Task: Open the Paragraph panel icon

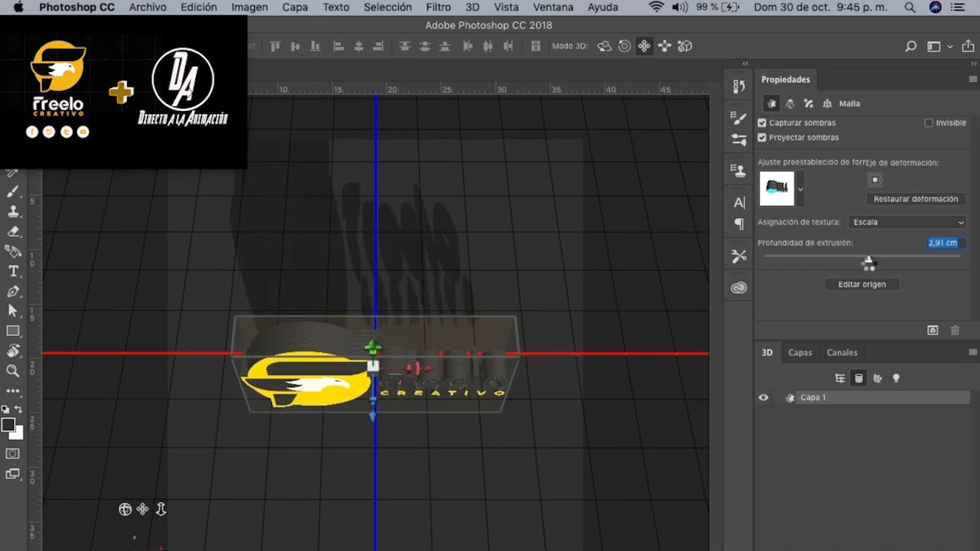Action: (x=739, y=224)
